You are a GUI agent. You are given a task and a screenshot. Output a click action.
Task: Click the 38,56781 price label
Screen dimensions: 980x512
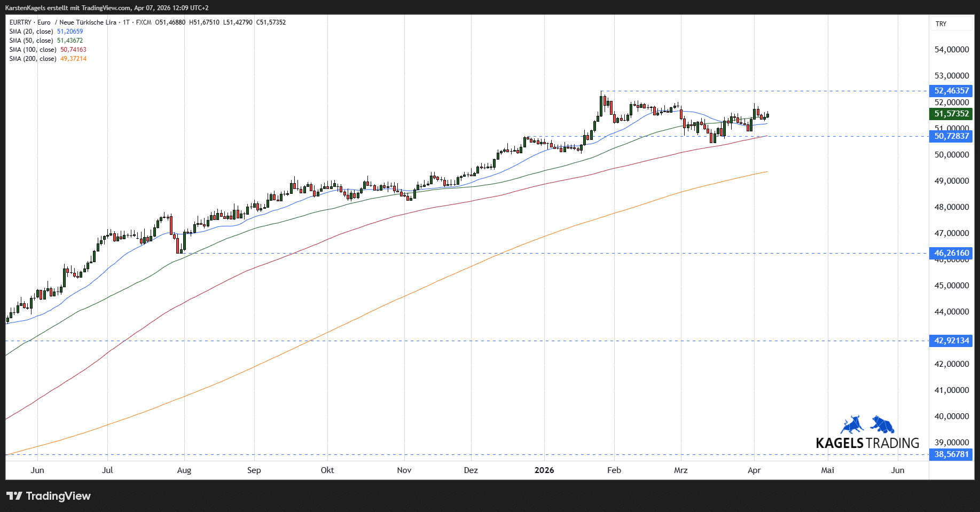point(951,454)
